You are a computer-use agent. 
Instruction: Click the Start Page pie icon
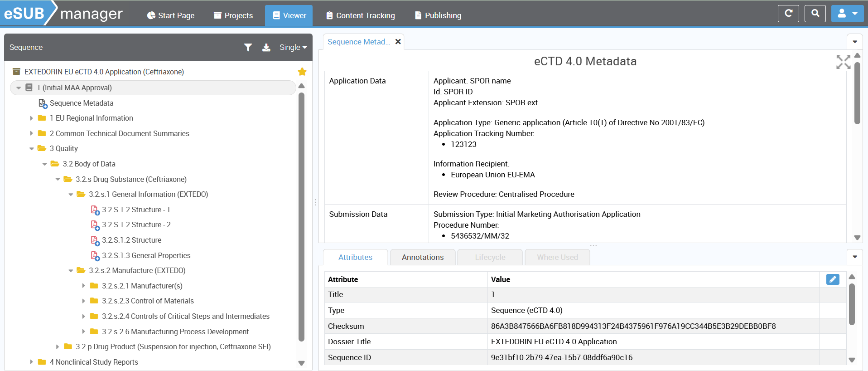click(151, 15)
